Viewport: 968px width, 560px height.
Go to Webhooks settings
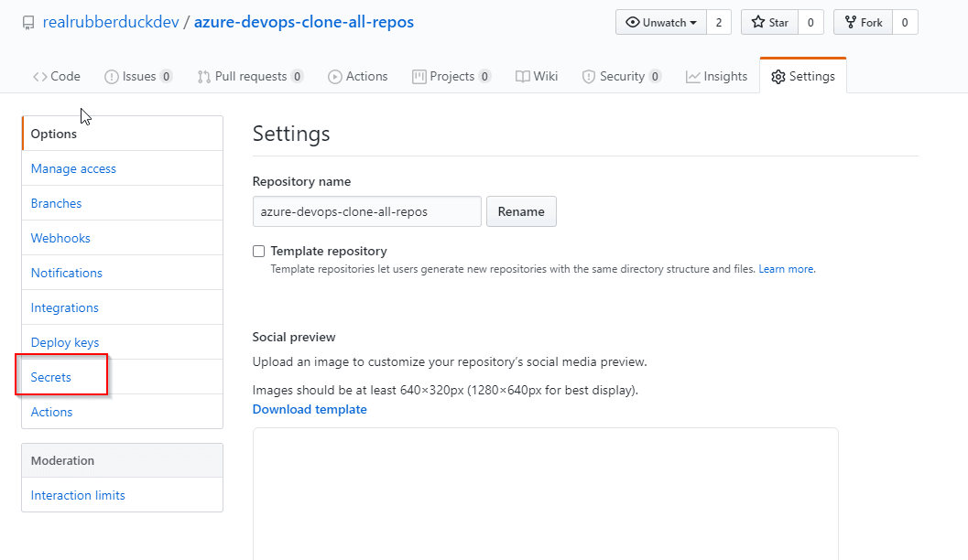122,238
